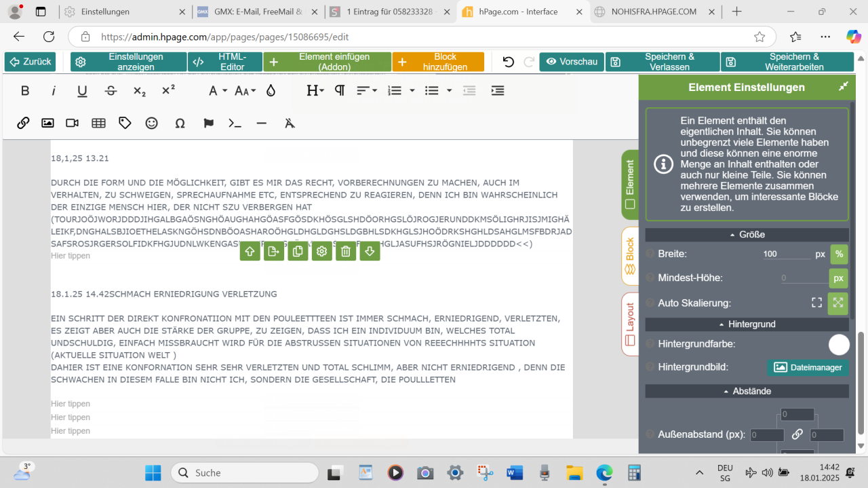This screenshot has width=868, height=488.
Task: Open the HTML-Editor
Action: [225, 62]
